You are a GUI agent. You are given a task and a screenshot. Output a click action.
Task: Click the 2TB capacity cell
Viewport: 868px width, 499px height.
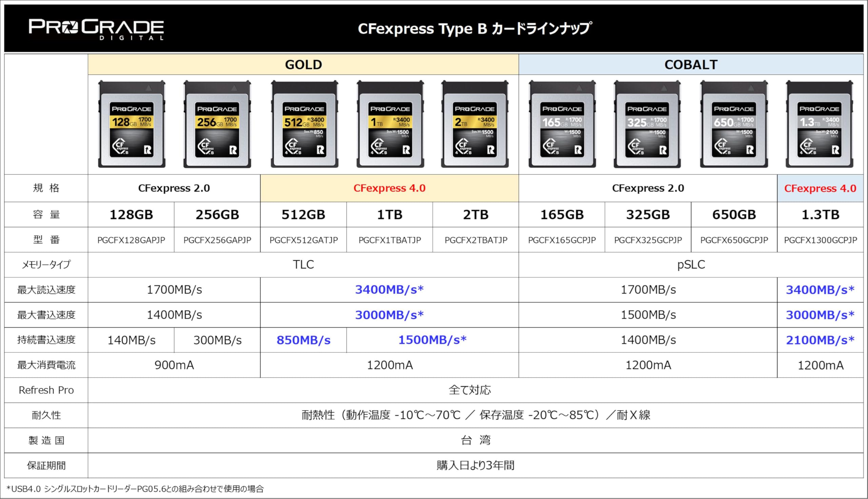click(476, 215)
